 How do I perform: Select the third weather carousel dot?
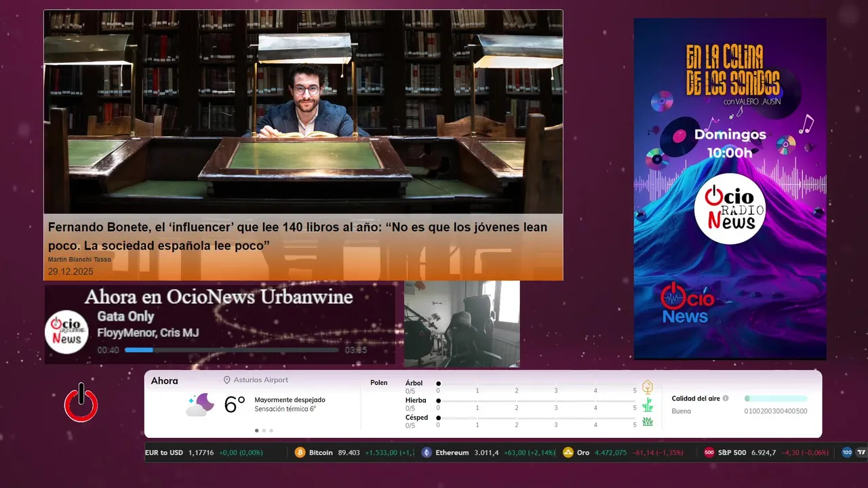271,430
